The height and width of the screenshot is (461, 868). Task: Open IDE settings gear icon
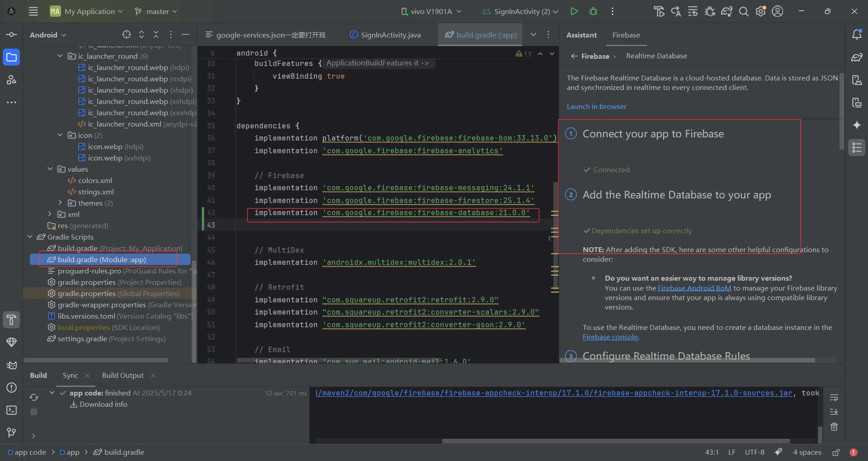(x=761, y=11)
